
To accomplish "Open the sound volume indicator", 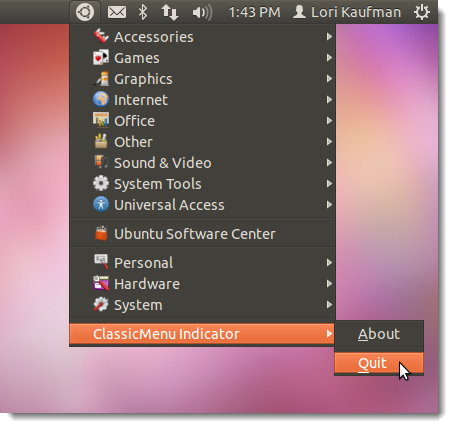I will click(x=202, y=13).
